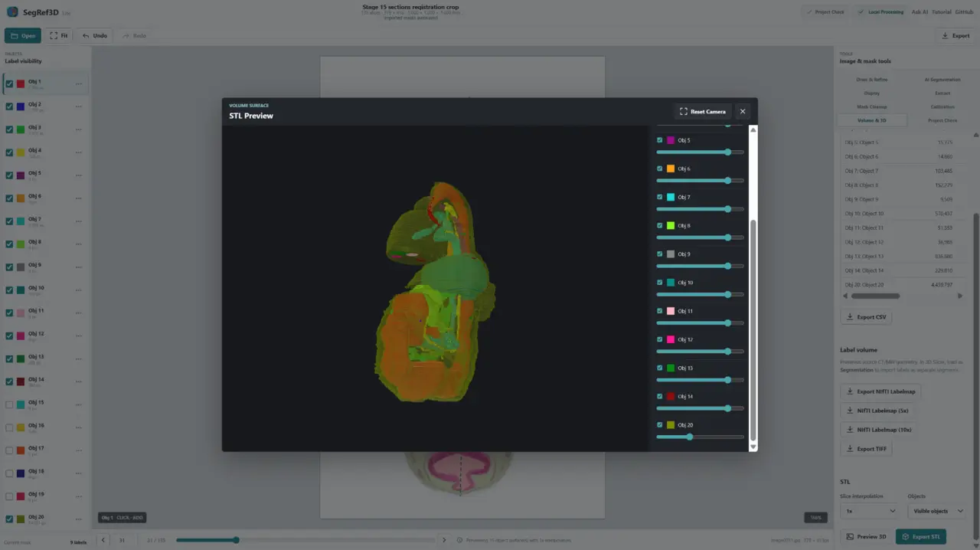The height and width of the screenshot is (550, 980).
Task: Open the Obj 9 more options menu
Action: pos(79,268)
